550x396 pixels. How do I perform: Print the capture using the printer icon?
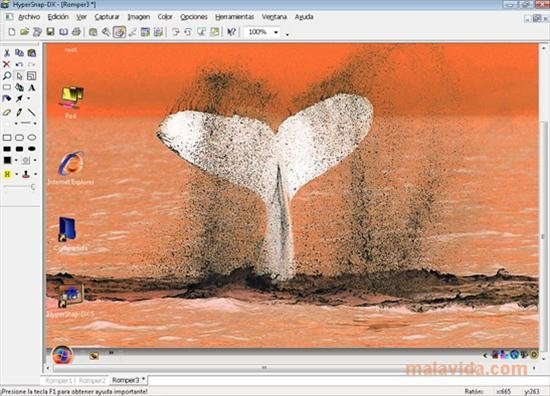coord(76,32)
